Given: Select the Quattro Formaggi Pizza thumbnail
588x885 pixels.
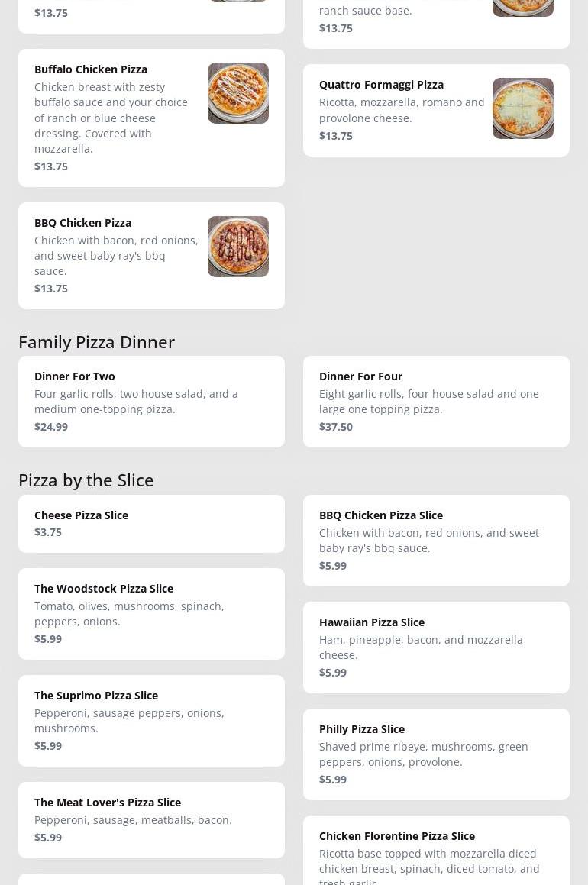Looking at the screenshot, I should [x=522, y=108].
